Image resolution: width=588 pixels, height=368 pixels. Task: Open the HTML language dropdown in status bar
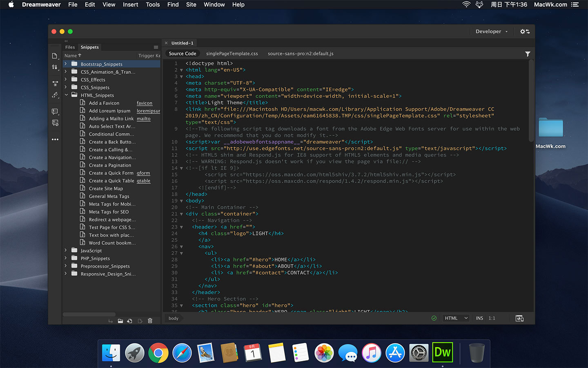coord(456,318)
